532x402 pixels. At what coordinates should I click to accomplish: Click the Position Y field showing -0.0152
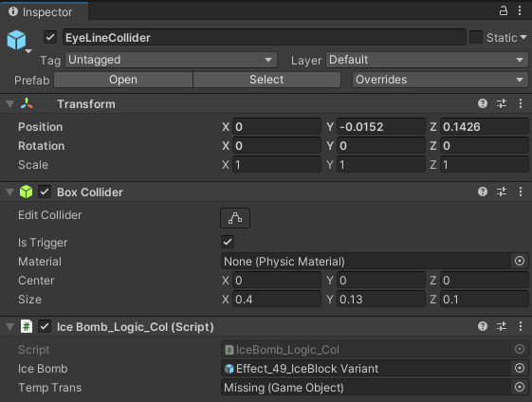tap(380, 127)
